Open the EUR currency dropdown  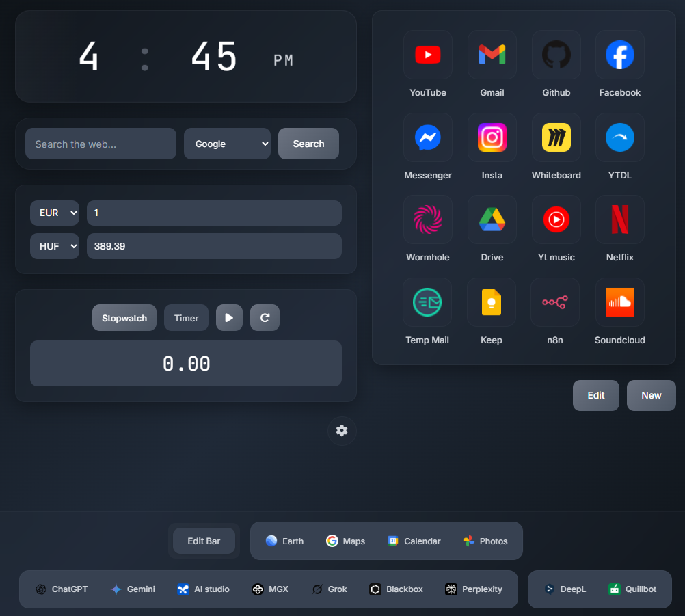[54, 213]
